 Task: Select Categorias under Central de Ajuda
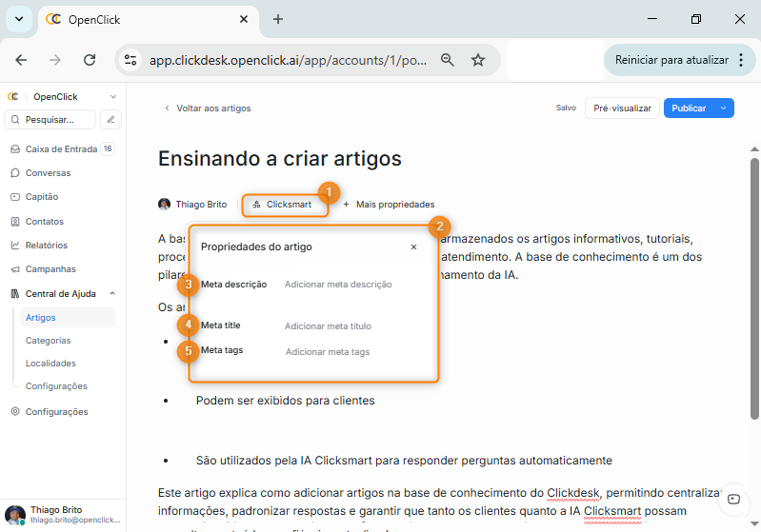click(48, 341)
